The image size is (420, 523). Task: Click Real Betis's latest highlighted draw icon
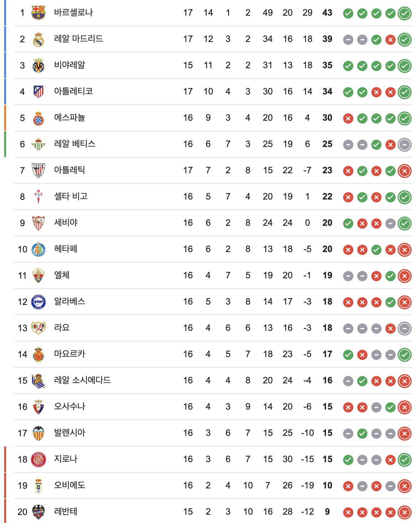404,145
